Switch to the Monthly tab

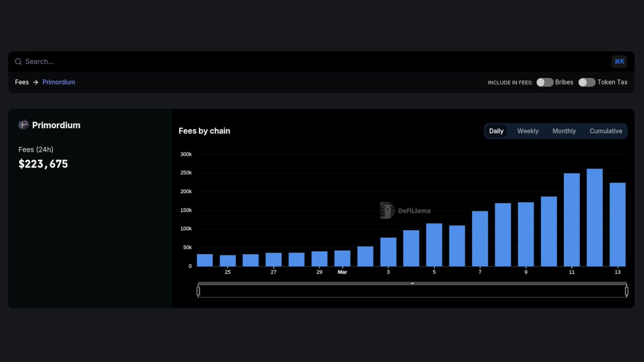point(564,131)
